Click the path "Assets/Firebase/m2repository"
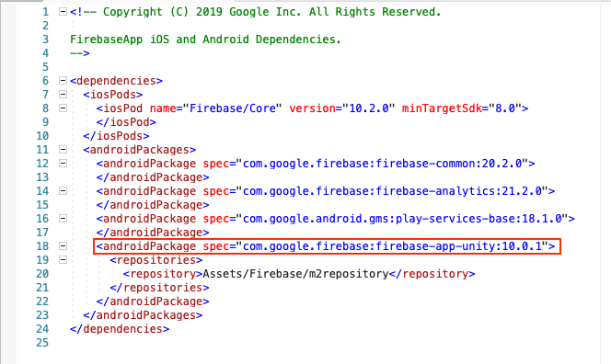Screen dimensions: 611x364 point(295,274)
